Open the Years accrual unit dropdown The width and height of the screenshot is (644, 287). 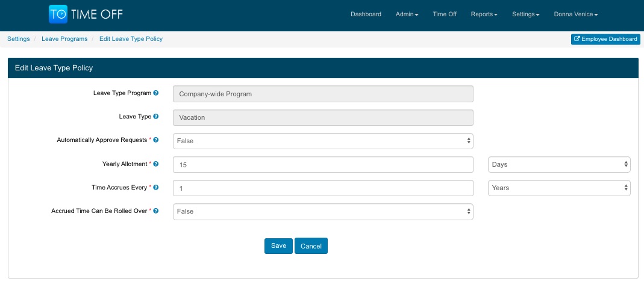[558, 188]
